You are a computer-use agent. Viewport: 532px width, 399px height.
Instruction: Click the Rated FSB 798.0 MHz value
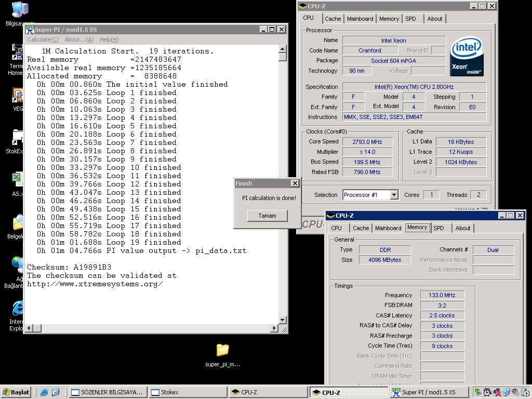click(367, 172)
